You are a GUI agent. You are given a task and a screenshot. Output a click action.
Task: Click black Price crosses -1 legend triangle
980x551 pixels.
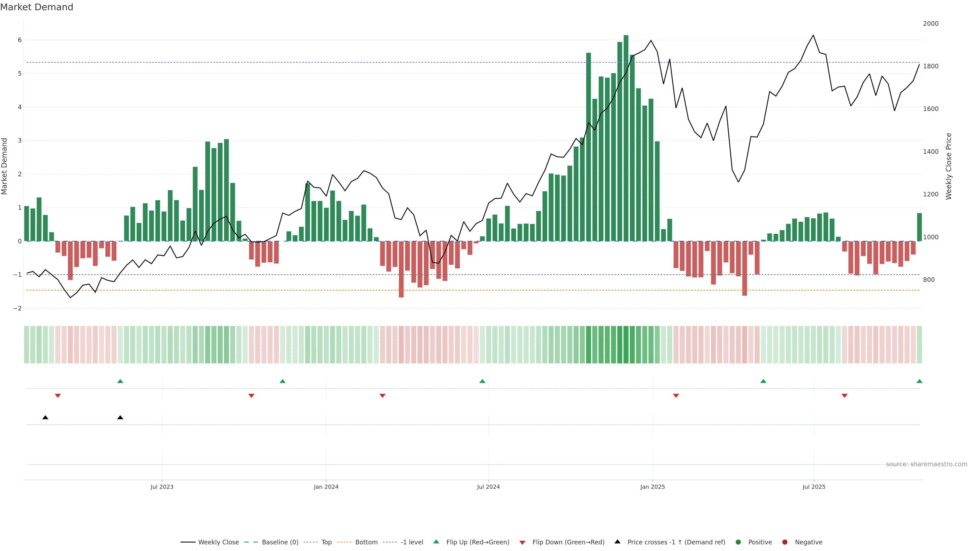[x=617, y=542]
